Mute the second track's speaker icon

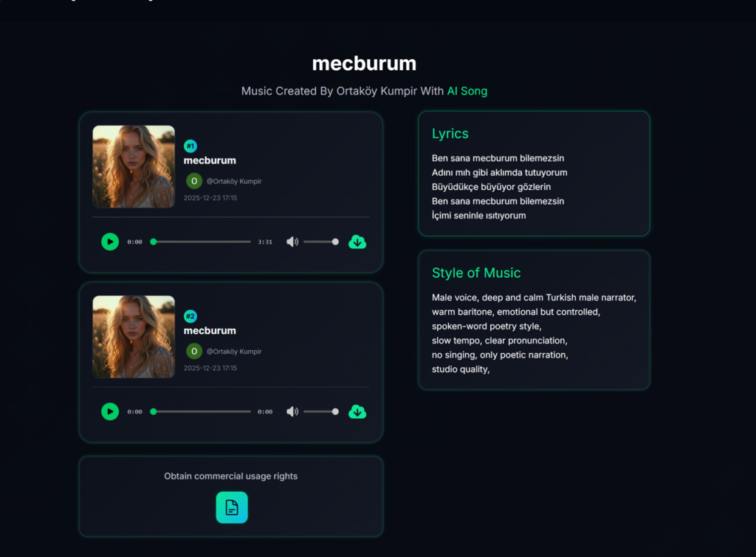pyautogui.click(x=292, y=411)
